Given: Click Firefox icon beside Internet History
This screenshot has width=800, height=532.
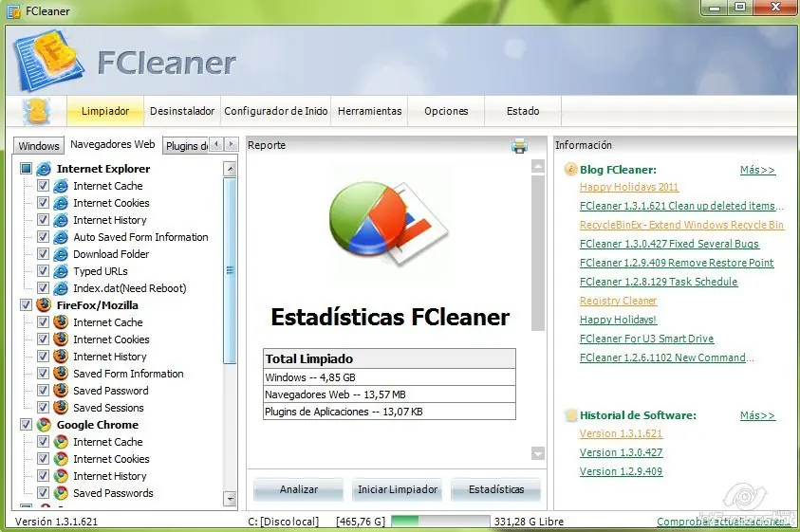Looking at the screenshot, I should (61, 356).
